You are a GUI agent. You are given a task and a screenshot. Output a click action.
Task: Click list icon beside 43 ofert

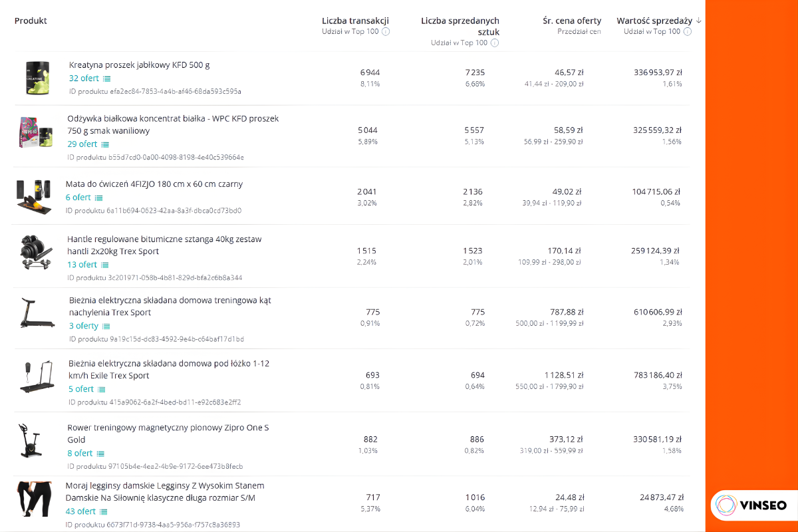(x=103, y=512)
